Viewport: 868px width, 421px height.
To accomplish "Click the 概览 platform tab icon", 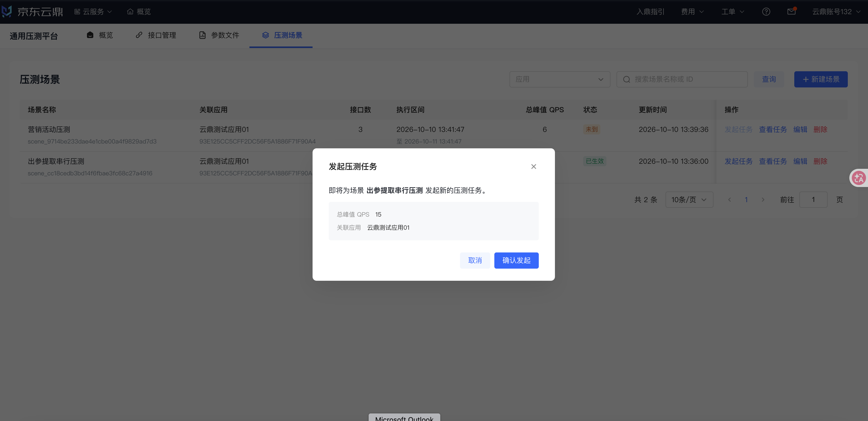I will (90, 35).
